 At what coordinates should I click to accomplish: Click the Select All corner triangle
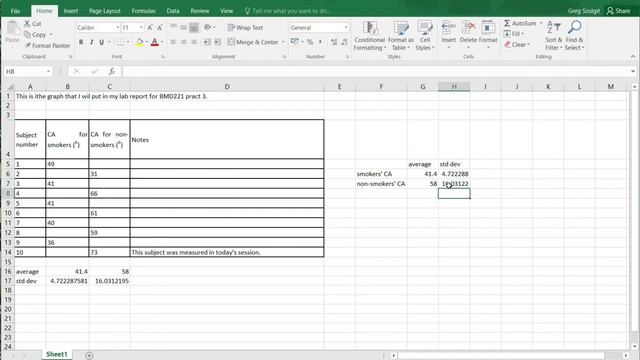(10, 87)
